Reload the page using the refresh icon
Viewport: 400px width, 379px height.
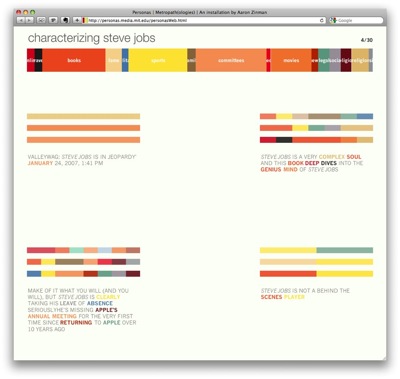(322, 20)
